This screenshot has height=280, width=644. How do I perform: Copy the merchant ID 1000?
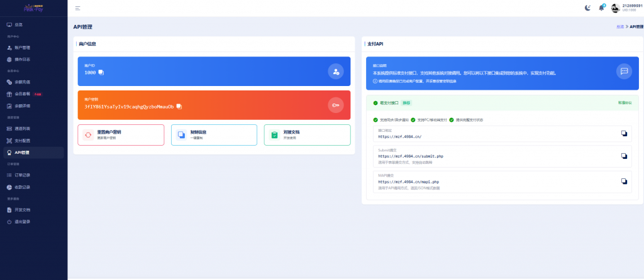pos(101,72)
